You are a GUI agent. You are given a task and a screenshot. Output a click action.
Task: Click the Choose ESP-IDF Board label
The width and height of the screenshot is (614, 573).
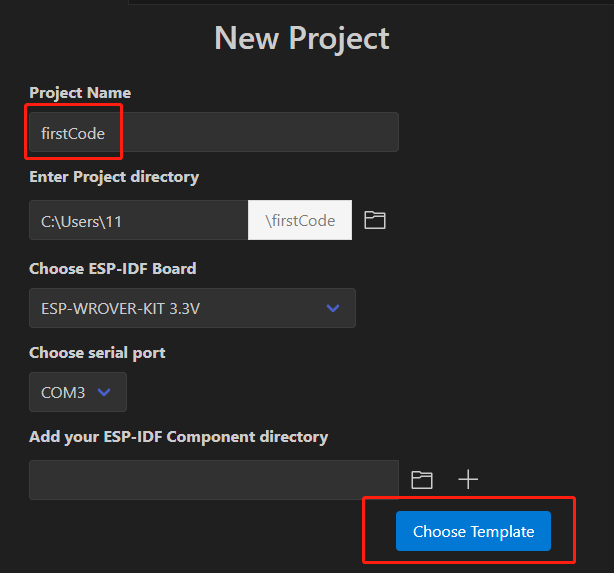click(113, 269)
